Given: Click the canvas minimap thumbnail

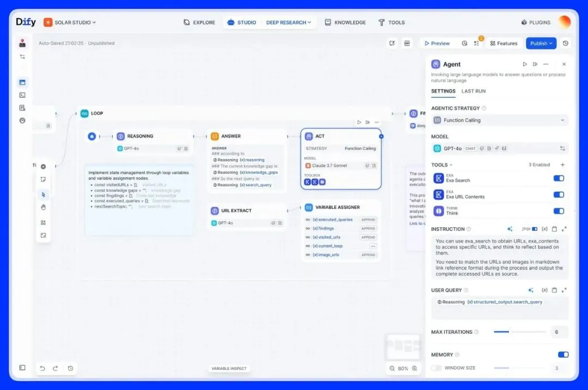Looking at the screenshot, I should [403, 346].
